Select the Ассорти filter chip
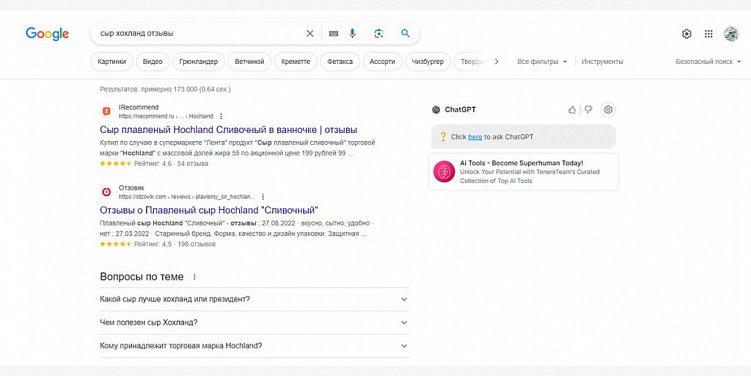Screen dimensions: 751x376 point(382,62)
